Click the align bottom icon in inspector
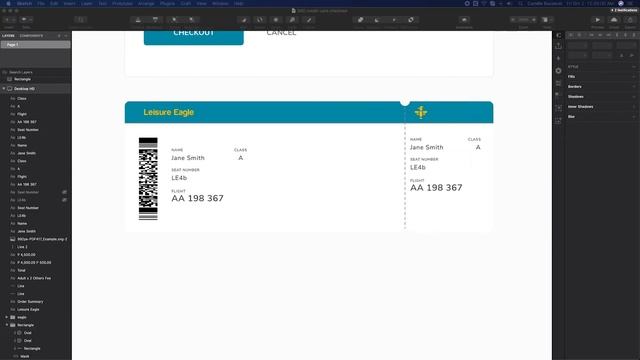The width and height of the screenshot is (640, 360). tap(633, 36)
